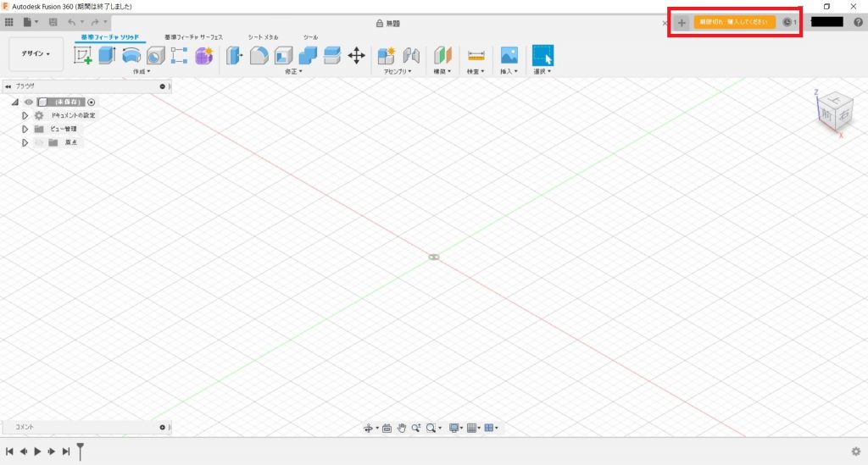Image resolution: width=868 pixels, height=465 pixels.
Task: Expand the Document Settings tree node
Action: tap(25, 115)
